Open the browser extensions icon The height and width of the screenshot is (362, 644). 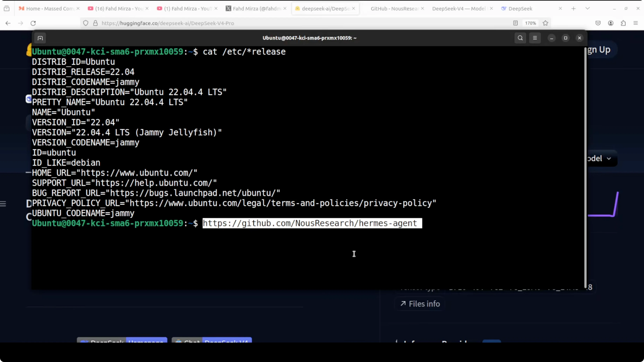tap(623, 23)
